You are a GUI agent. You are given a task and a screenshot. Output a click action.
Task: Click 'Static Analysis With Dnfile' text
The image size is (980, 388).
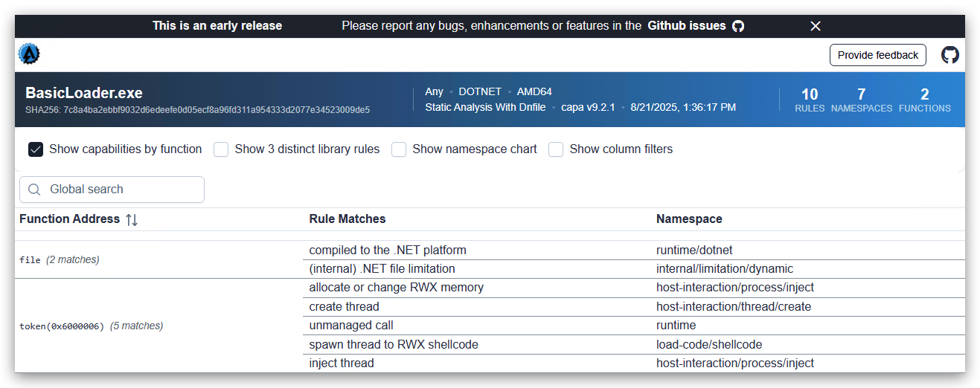coord(485,107)
